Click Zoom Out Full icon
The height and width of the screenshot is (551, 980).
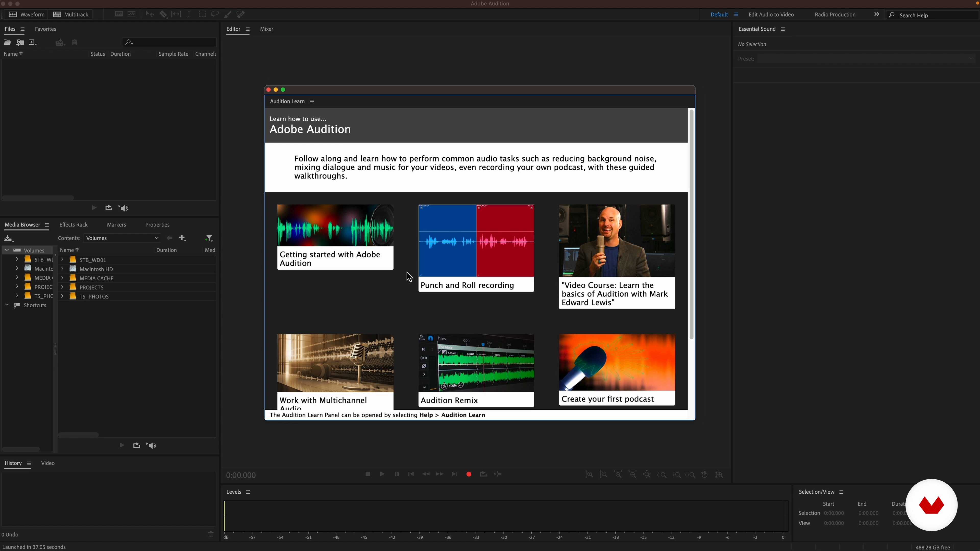tap(647, 474)
